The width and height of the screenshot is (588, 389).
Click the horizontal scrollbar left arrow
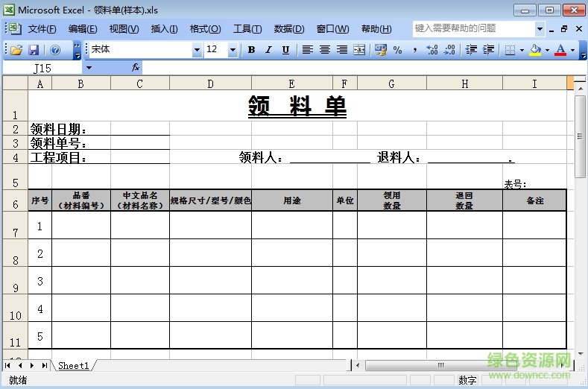[x=358, y=365]
